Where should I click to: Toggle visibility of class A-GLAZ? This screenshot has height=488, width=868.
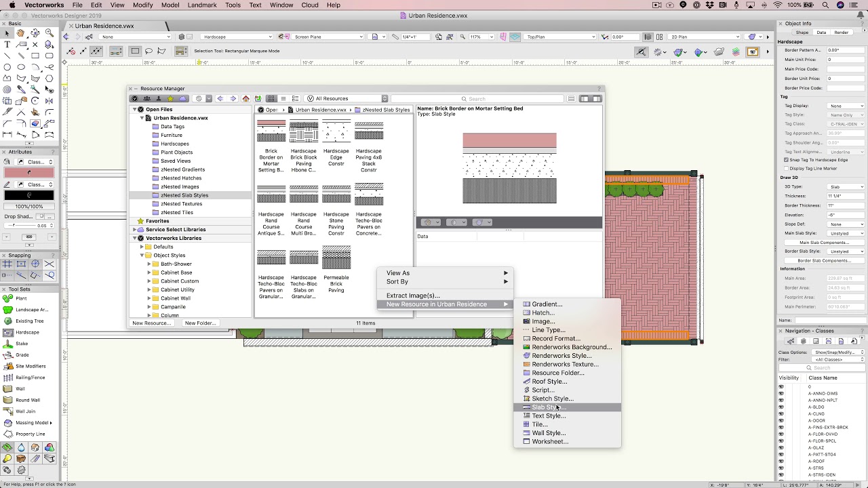pos(781,447)
